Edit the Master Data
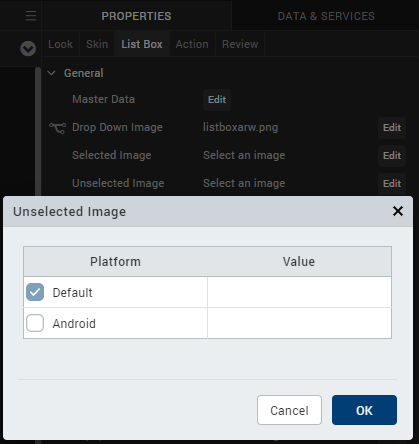Screen dimensions: 419x444 pyautogui.click(x=217, y=100)
